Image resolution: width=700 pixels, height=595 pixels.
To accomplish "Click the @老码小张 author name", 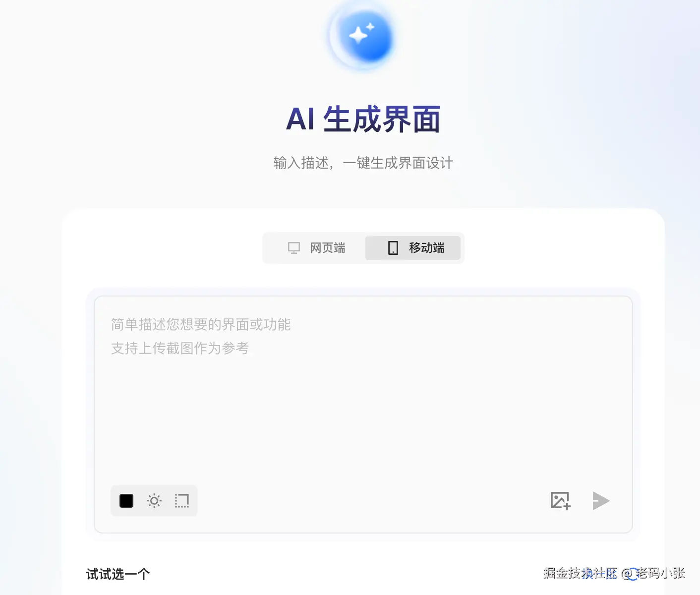I will [x=653, y=573].
